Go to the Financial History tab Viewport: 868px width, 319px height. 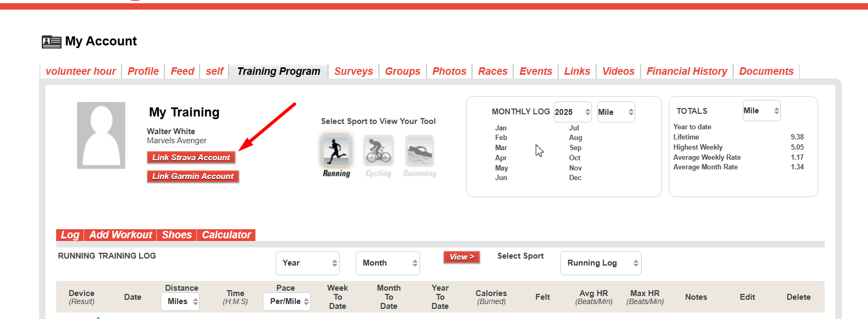click(x=687, y=72)
